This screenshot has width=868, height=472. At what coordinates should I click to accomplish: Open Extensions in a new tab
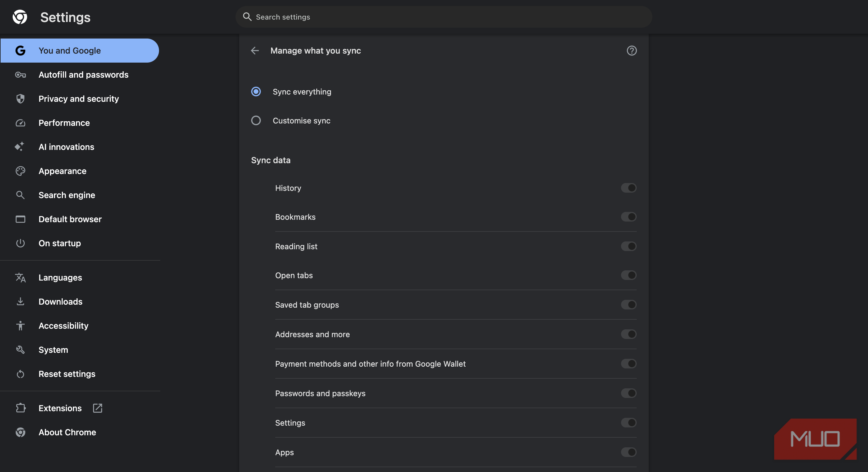click(x=97, y=408)
